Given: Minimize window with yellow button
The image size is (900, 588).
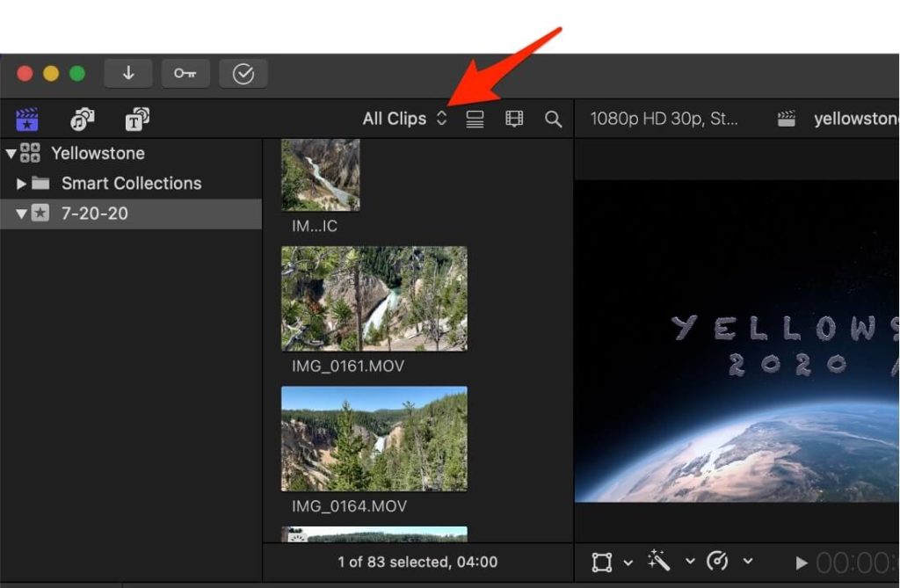Looking at the screenshot, I should (51, 74).
